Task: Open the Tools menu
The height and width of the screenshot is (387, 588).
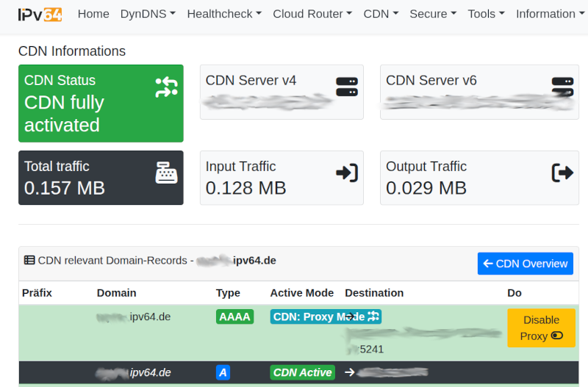Action: coord(486,14)
